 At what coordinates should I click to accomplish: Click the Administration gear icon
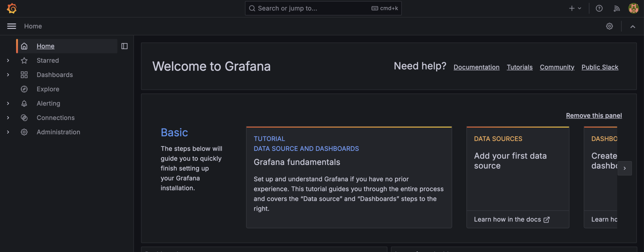(24, 132)
